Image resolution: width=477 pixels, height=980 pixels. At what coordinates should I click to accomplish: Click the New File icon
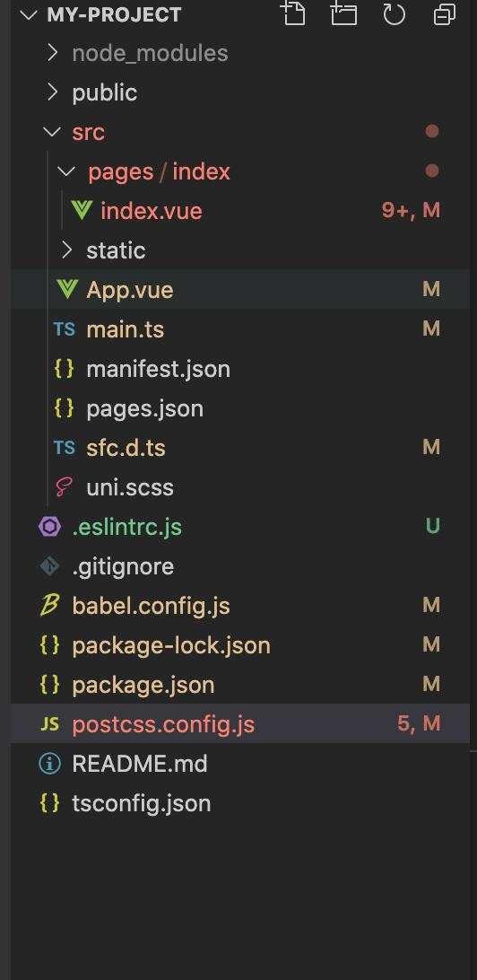tap(293, 13)
